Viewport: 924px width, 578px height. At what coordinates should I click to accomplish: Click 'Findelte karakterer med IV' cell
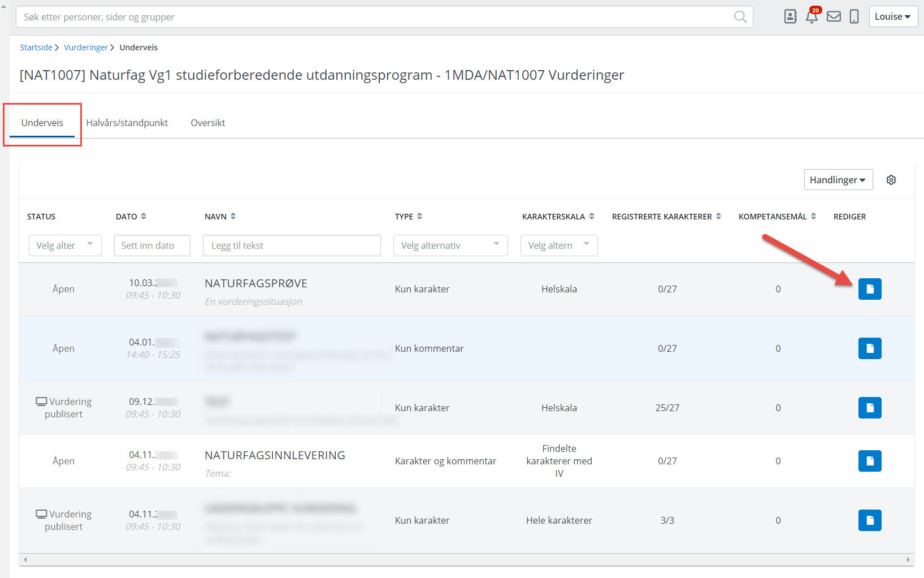559,461
